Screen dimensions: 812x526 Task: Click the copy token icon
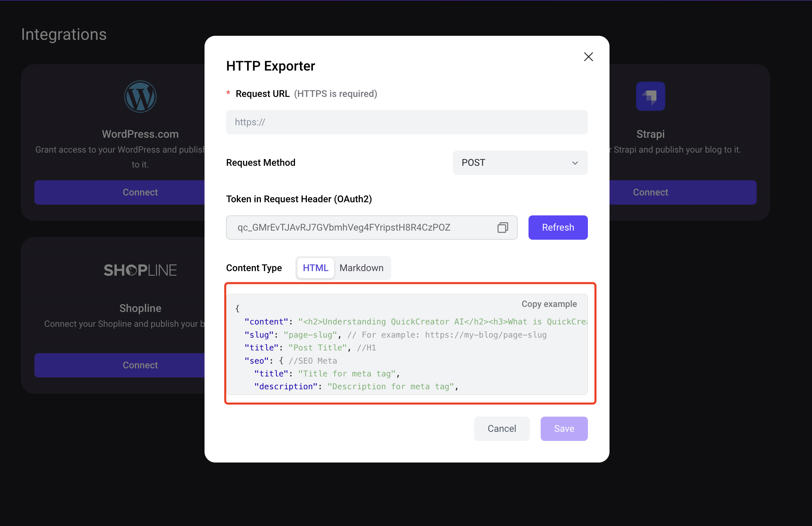coord(503,228)
